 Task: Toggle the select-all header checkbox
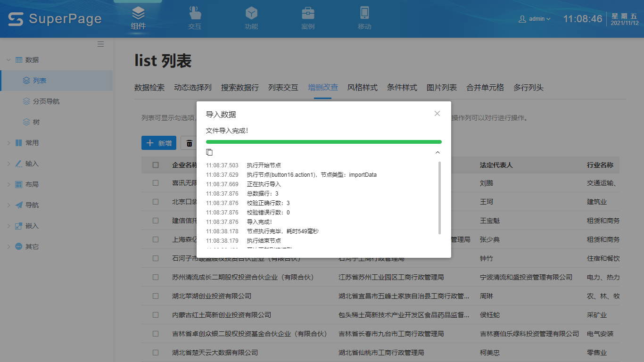click(x=156, y=165)
